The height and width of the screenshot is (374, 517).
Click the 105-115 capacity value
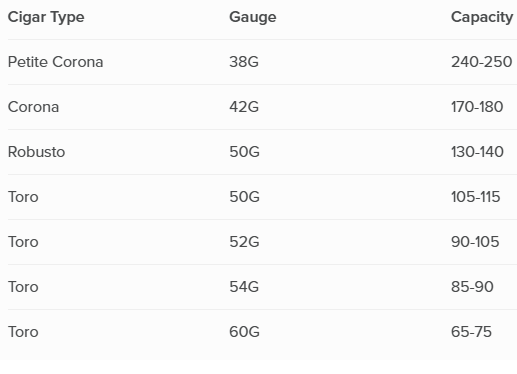click(476, 197)
